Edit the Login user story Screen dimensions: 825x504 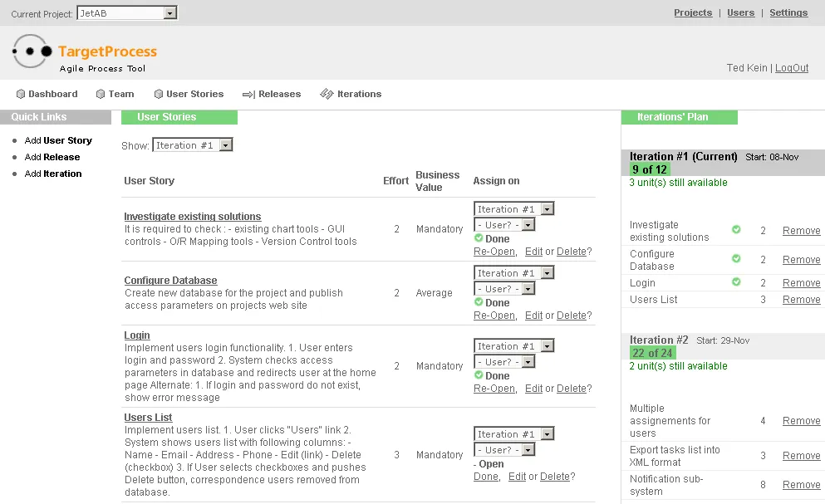click(x=533, y=389)
